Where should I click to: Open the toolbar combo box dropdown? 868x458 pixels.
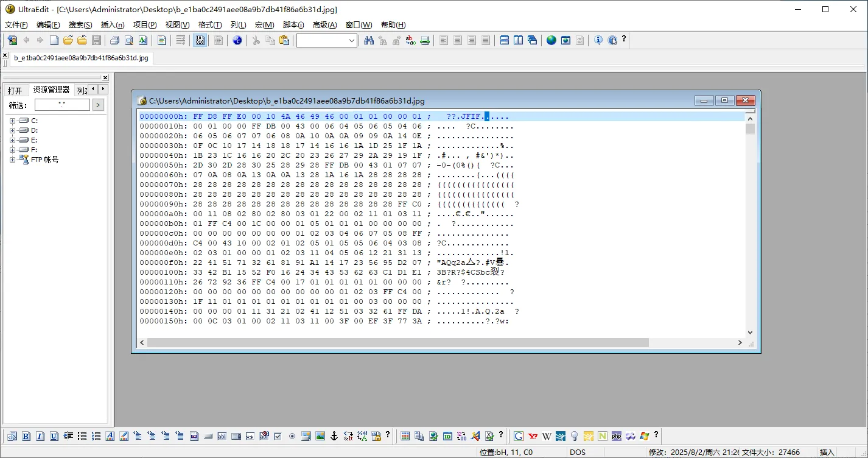[352, 40]
